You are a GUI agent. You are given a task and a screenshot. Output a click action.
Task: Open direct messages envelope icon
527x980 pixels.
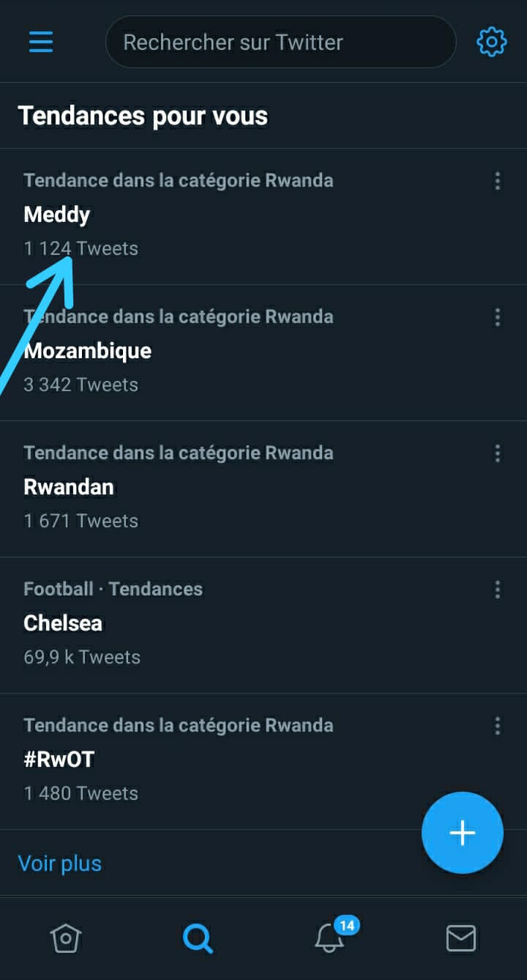click(461, 938)
